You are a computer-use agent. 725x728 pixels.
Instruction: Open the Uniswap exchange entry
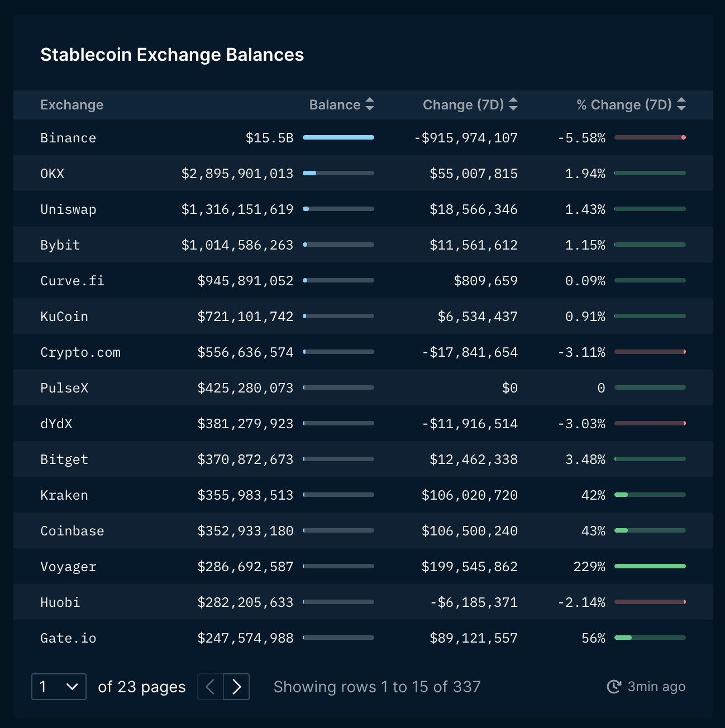(68, 209)
